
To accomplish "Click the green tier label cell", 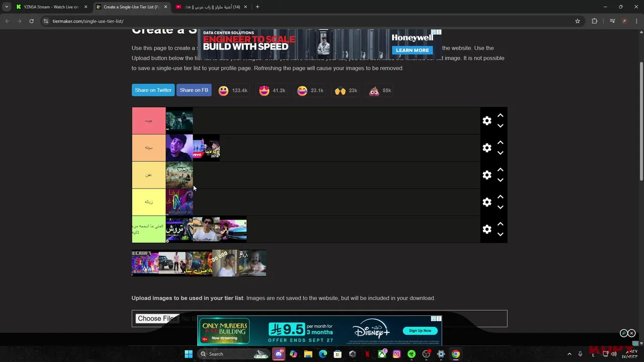I will pyautogui.click(x=148, y=229).
